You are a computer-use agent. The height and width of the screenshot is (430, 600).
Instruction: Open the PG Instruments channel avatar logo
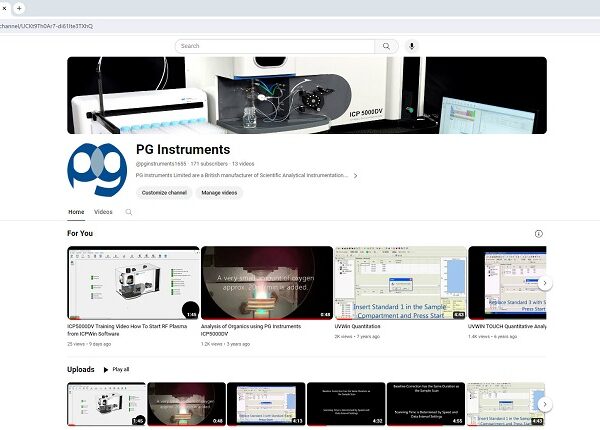[97, 170]
